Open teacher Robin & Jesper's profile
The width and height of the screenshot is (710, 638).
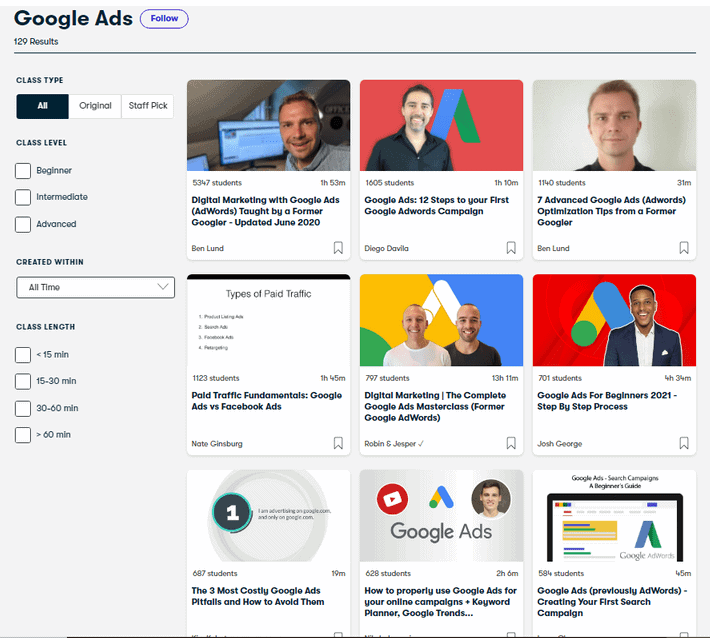(393, 444)
